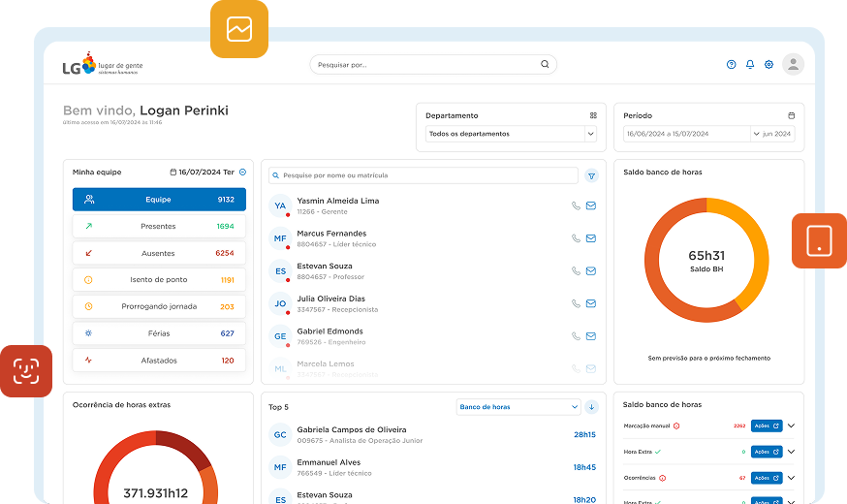
Task: Click the Top 5 sort arrow icon
Action: pyautogui.click(x=592, y=407)
